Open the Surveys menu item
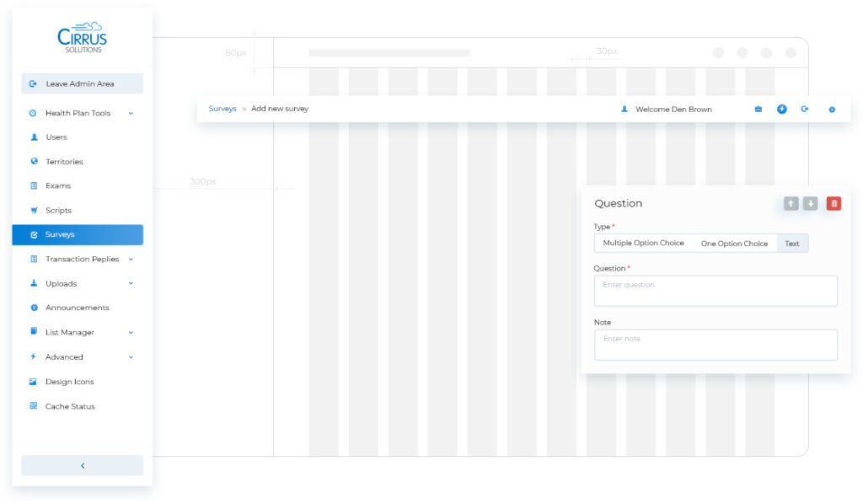The width and height of the screenshot is (863, 504). pyautogui.click(x=78, y=234)
